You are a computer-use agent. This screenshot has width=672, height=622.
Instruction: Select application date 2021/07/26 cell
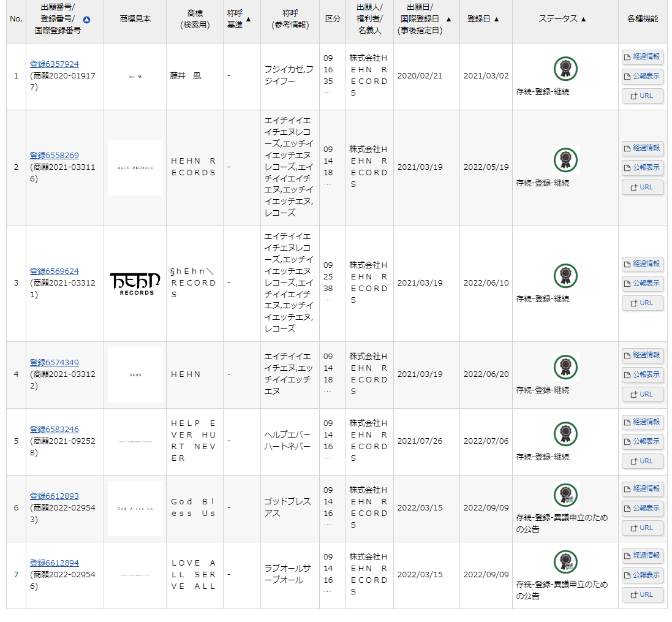point(426,442)
